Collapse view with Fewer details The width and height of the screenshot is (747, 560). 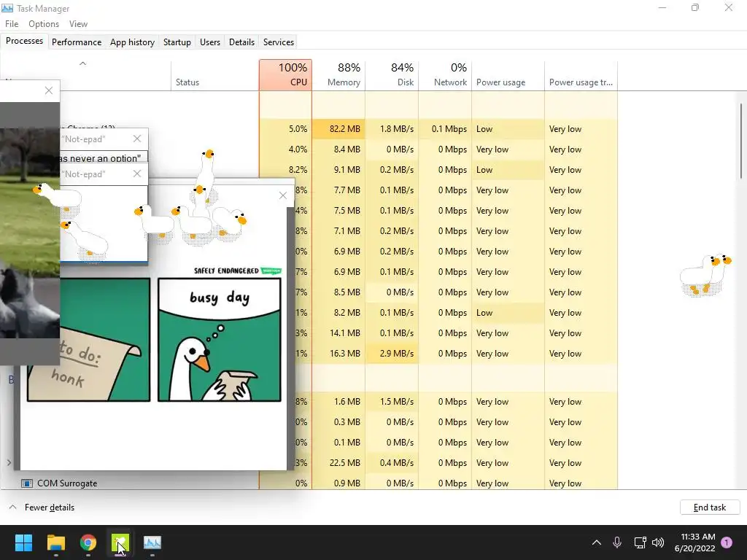tap(42, 507)
